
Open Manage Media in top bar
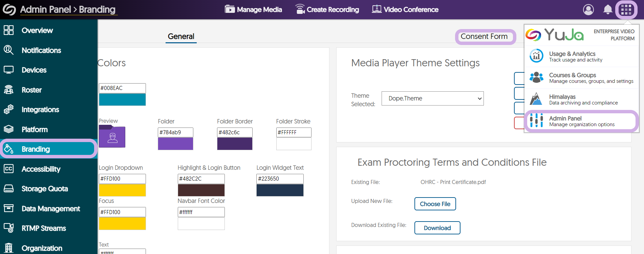click(253, 10)
